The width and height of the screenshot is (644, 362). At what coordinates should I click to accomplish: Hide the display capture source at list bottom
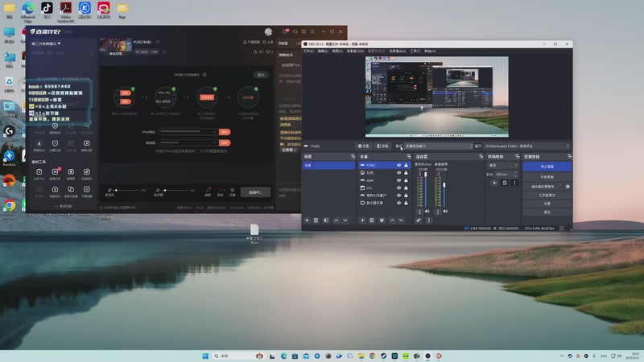[x=398, y=203]
